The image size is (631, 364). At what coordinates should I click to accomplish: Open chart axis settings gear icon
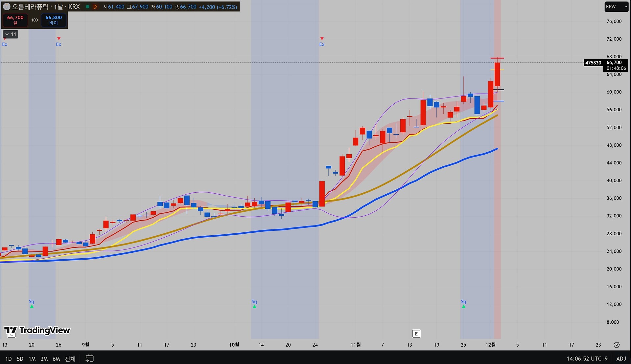pyautogui.click(x=617, y=345)
